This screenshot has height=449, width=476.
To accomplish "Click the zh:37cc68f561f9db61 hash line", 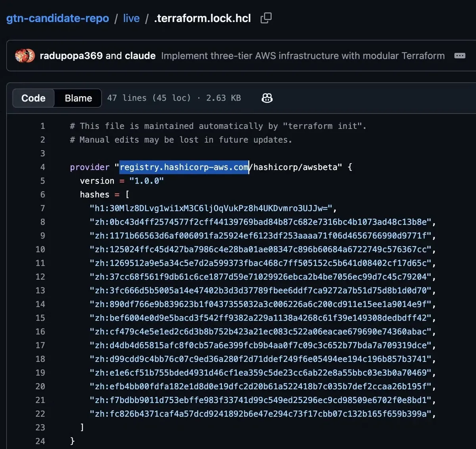I will click(263, 277).
